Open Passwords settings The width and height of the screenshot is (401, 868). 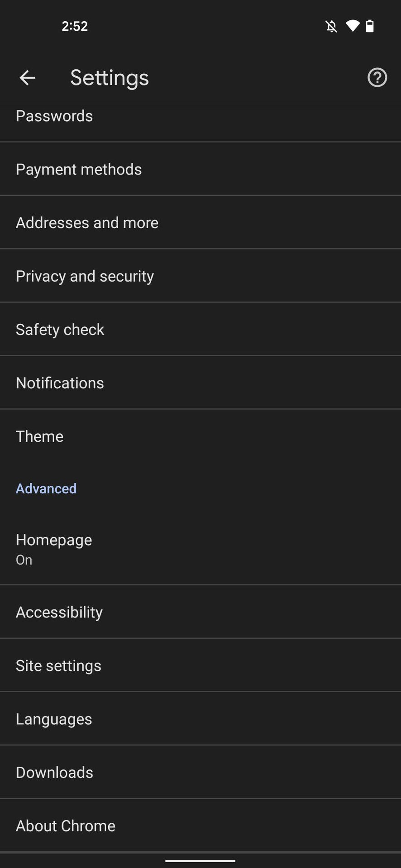click(x=54, y=116)
